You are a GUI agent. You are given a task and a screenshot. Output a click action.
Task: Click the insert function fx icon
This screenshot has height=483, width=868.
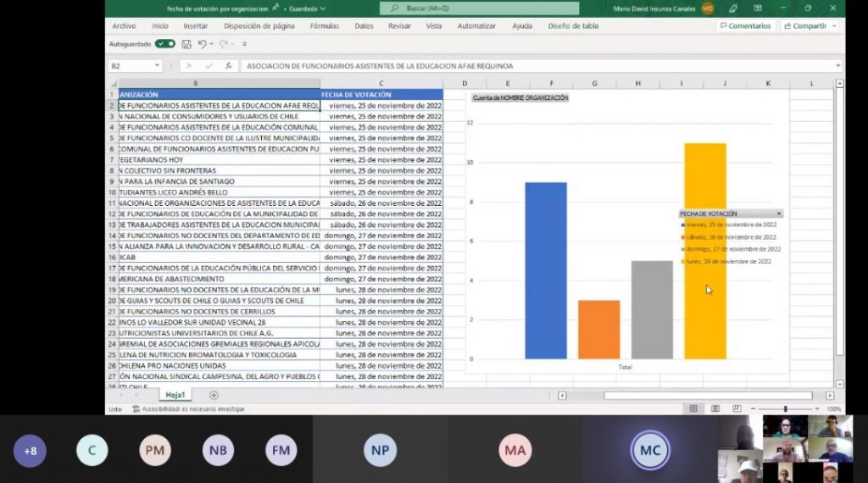[x=228, y=66]
